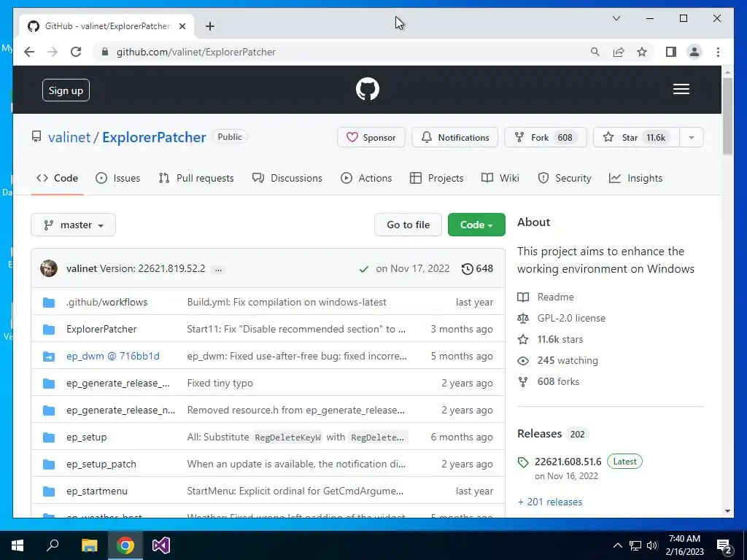Fork the repository
747x560 pixels.
pyautogui.click(x=546, y=138)
